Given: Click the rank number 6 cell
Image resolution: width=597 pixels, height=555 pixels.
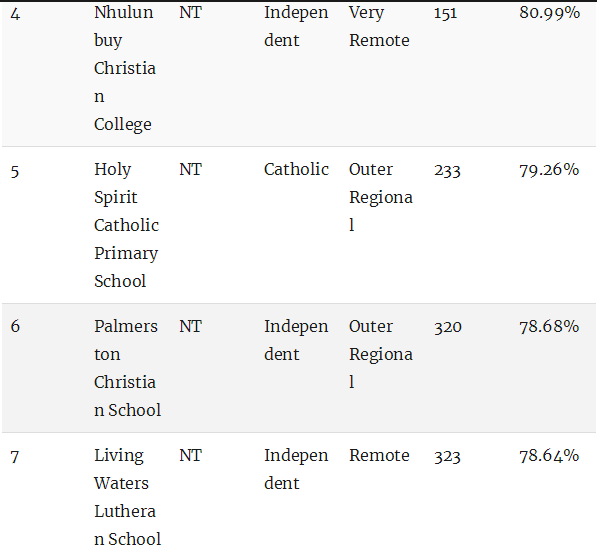Looking at the screenshot, I should 15,327.
